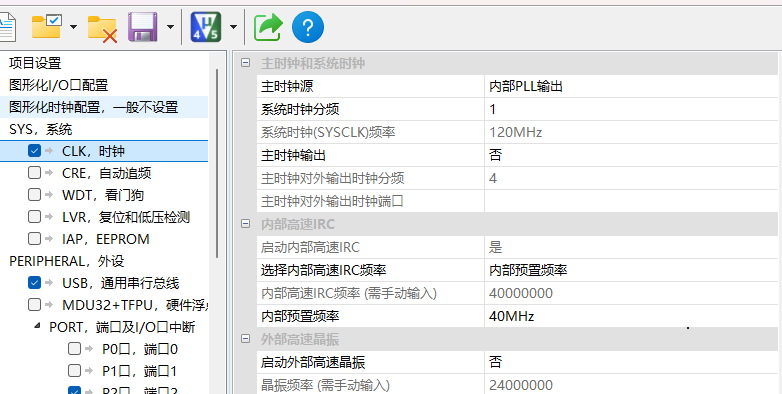782x394 pixels.
Task: Change 启动外部高速晶振 value 否
Action: [630, 362]
